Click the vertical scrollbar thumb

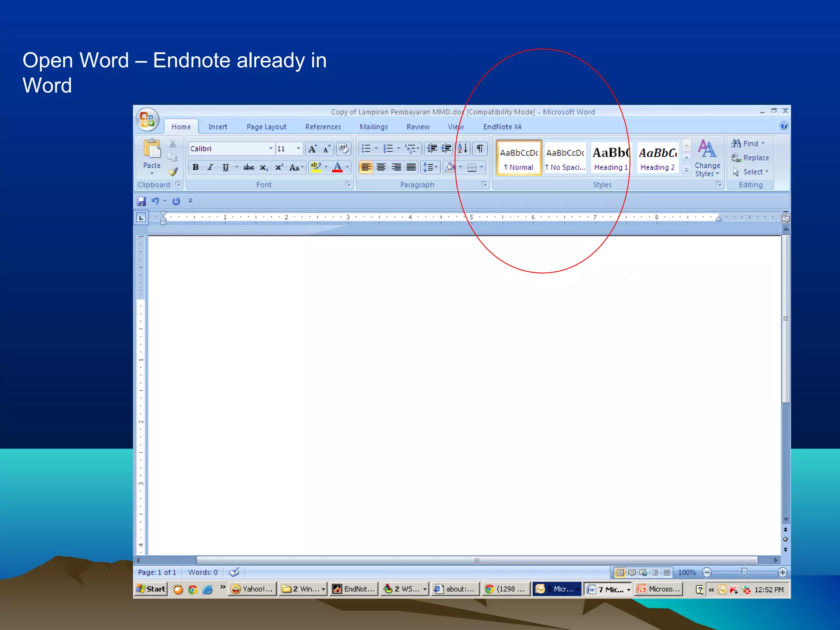pos(785,318)
